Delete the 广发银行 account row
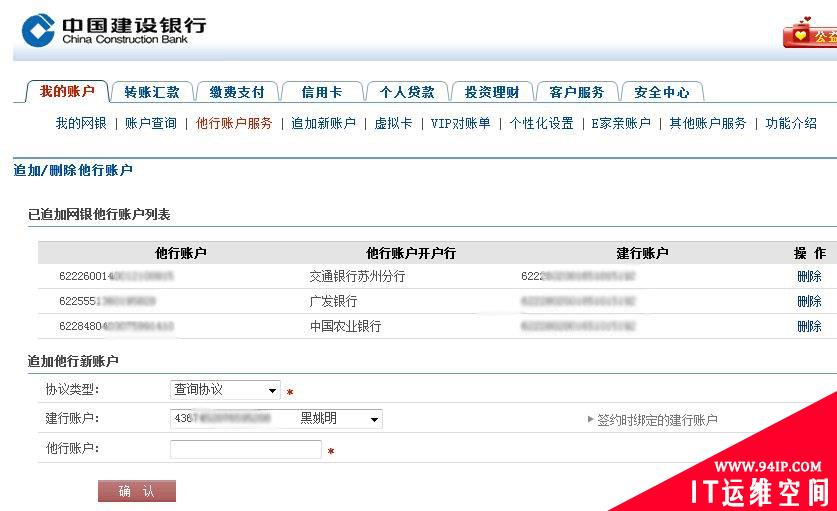The width and height of the screenshot is (837, 511). tap(809, 301)
